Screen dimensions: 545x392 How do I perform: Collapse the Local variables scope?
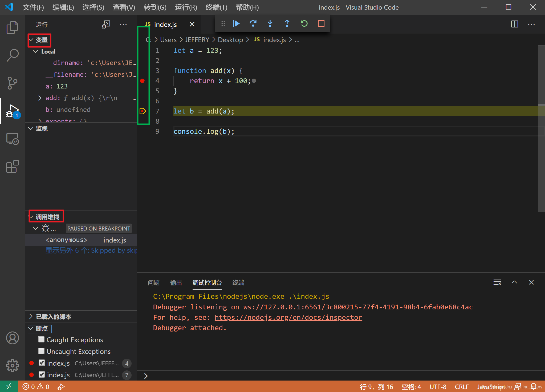[36, 51]
